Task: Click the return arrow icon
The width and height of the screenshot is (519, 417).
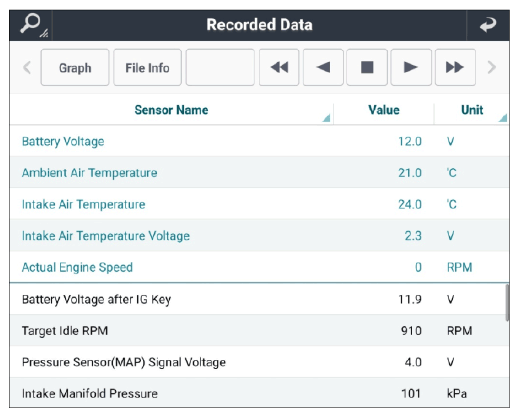Action: 488,25
